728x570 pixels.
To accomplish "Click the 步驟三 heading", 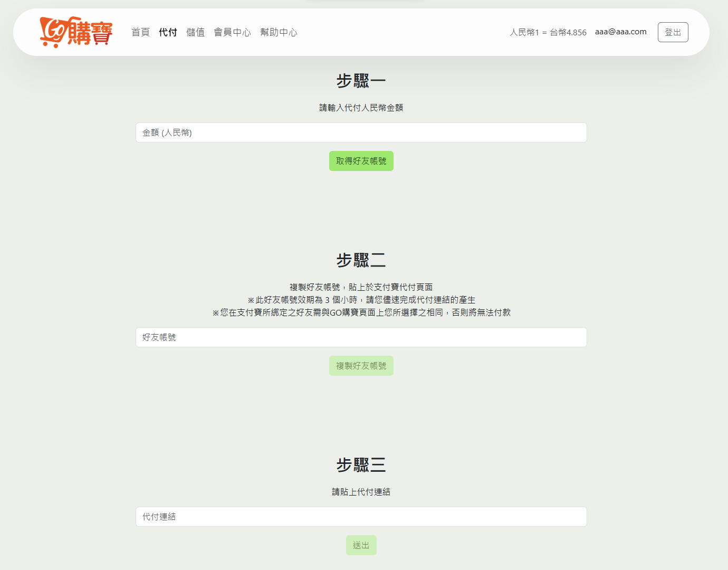I will click(361, 465).
